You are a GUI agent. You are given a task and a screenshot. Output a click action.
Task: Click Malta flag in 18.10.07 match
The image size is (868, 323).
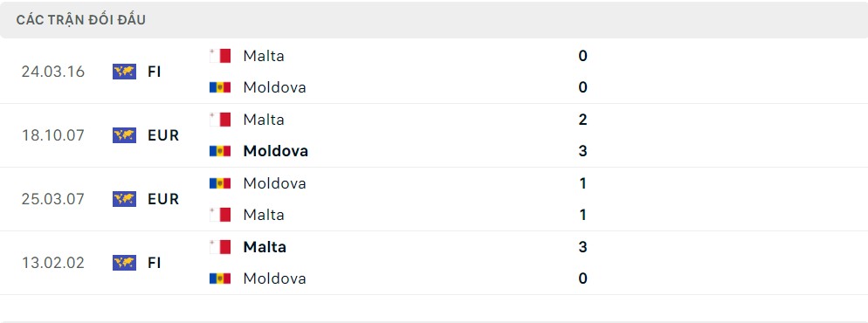pos(220,120)
